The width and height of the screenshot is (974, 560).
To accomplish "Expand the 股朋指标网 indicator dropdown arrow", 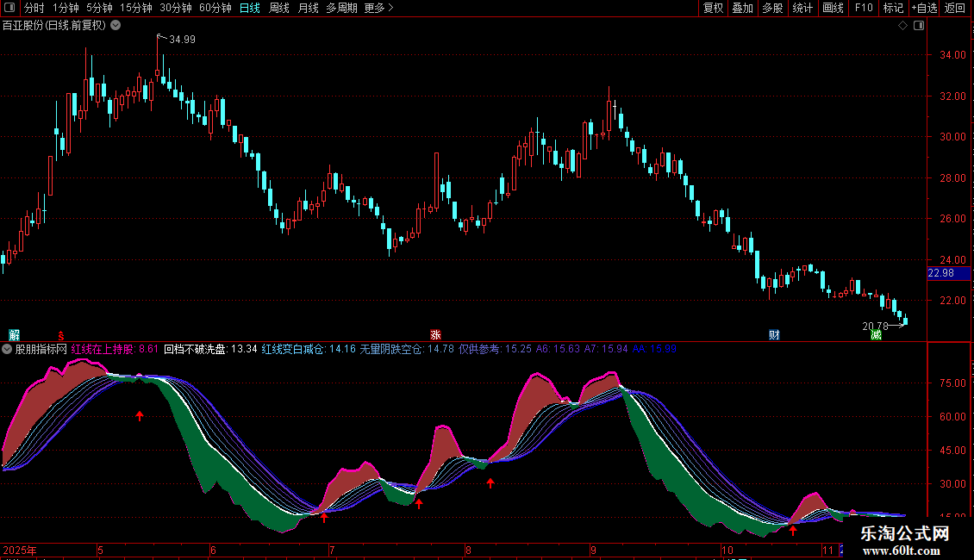I will (8, 349).
